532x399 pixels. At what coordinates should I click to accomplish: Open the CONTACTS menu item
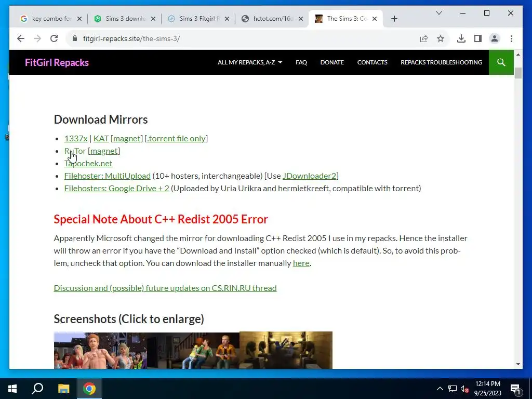[372, 62]
